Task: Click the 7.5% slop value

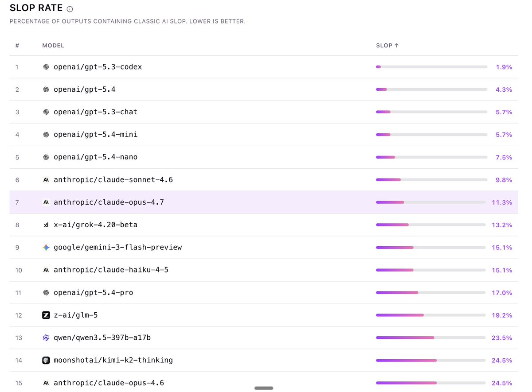Action: (x=504, y=157)
